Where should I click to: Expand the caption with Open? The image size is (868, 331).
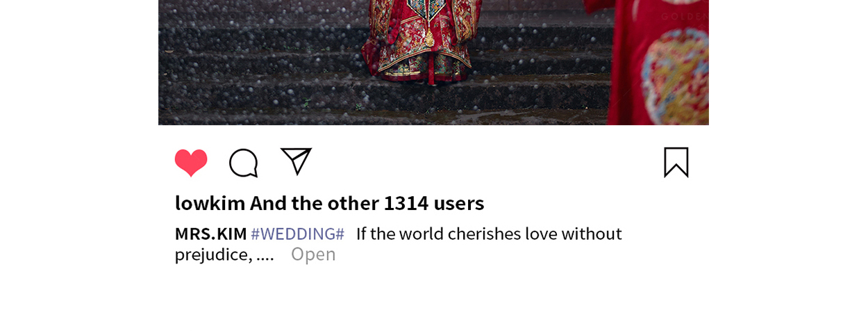pyautogui.click(x=313, y=255)
